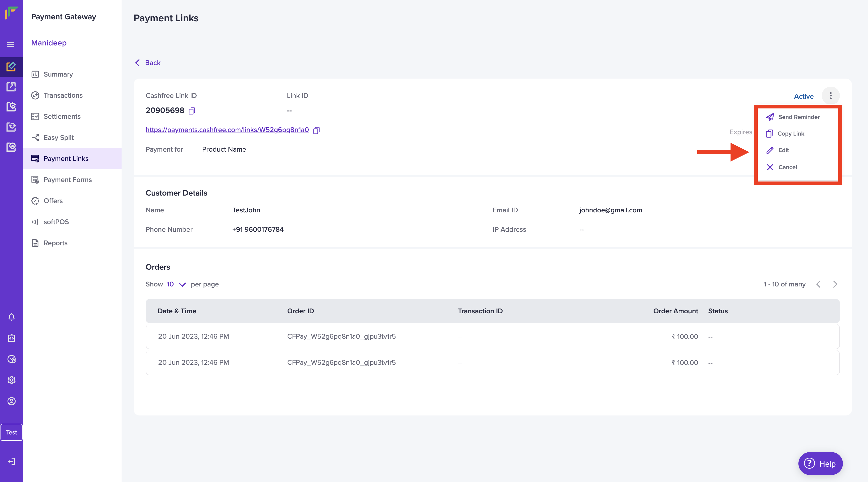
Task: Open the payments.cashfree.com link URL
Action: click(227, 130)
